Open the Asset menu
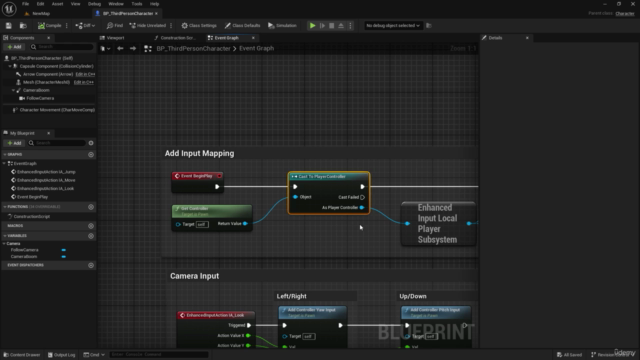This screenshot has height=360, width=640. [x=58, y=4]
